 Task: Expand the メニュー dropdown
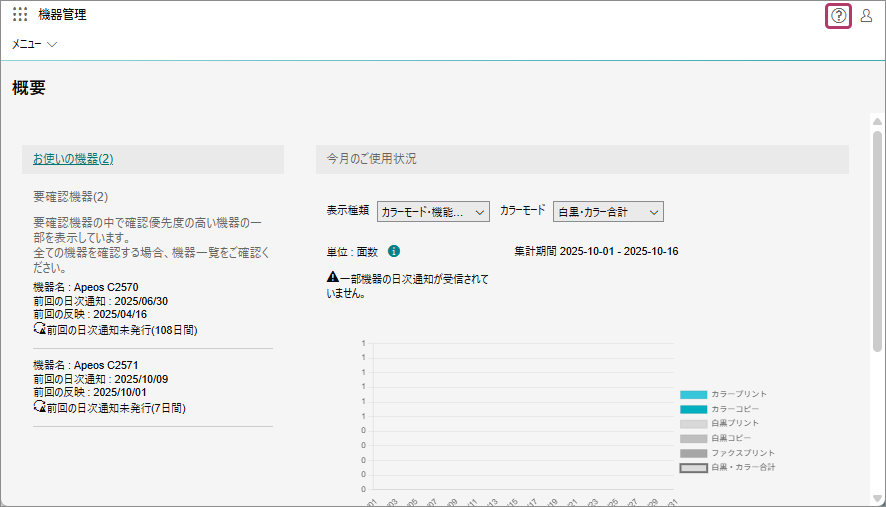(x=35, y=44)
